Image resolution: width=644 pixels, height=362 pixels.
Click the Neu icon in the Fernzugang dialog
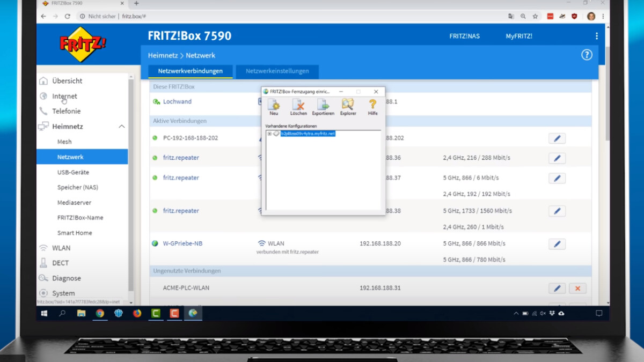pos(274,106)
